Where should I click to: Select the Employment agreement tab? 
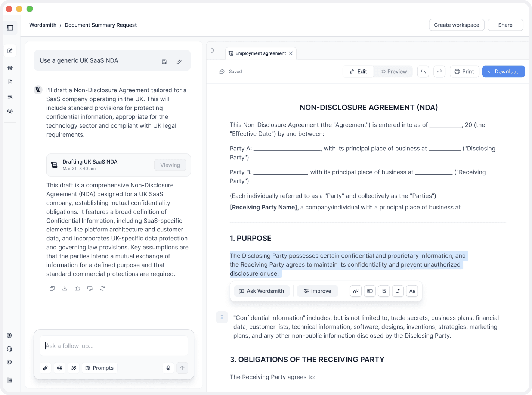click(257, 53)
